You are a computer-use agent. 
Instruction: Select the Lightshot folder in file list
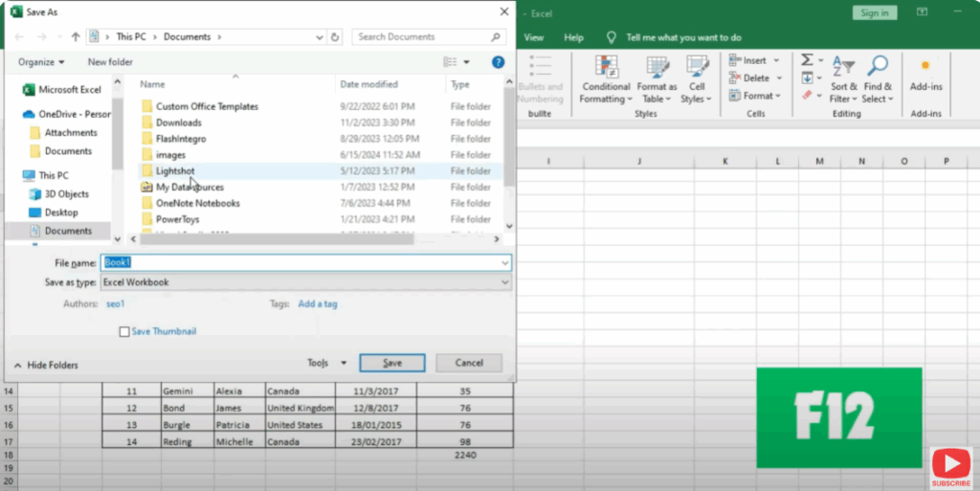pyautogui.click(x=175, y=170)
